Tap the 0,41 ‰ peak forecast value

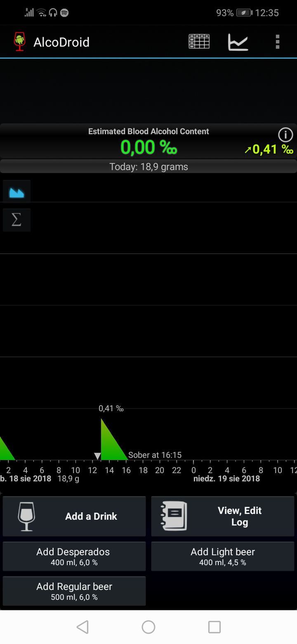tap(269, 149)
